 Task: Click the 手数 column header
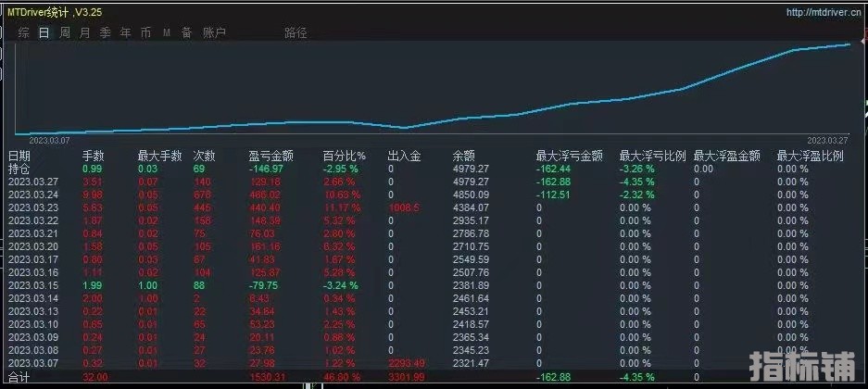click(94, 157)
